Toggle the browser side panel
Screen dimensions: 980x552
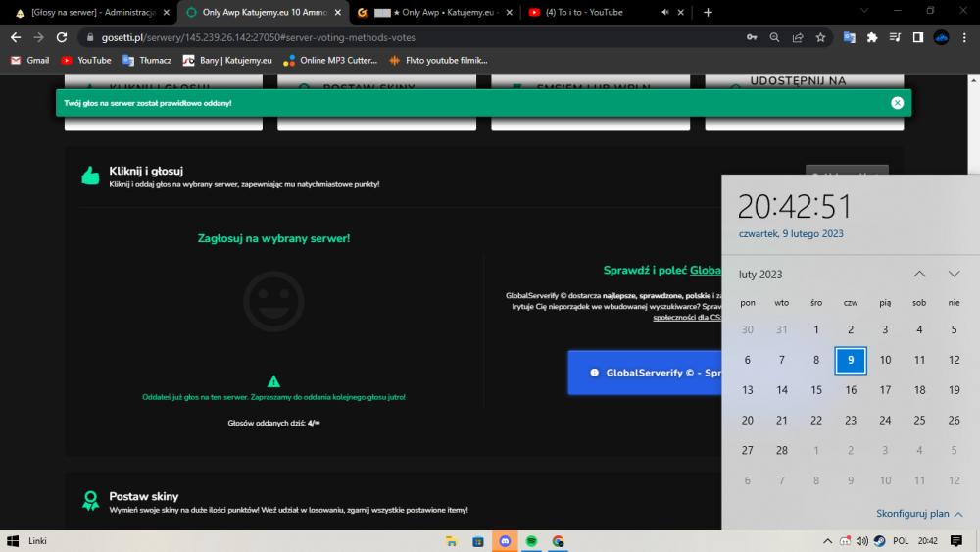[x=918, y=37]
